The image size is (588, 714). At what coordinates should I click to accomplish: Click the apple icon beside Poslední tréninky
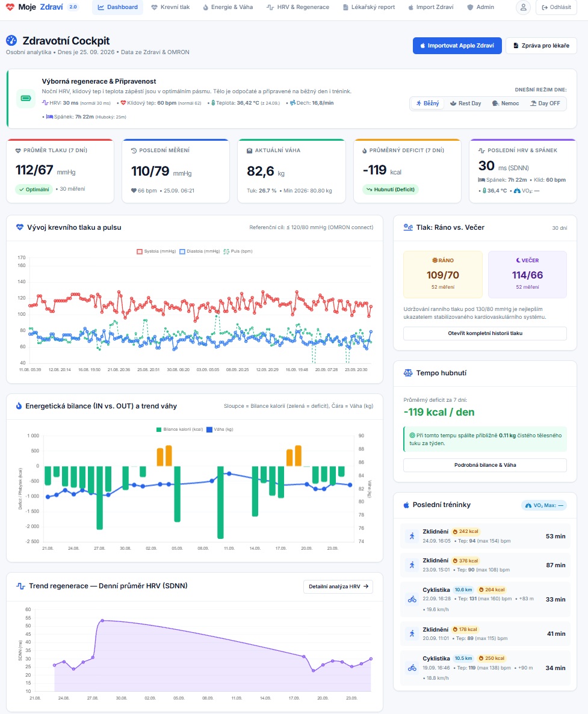(x=406, y=505)
